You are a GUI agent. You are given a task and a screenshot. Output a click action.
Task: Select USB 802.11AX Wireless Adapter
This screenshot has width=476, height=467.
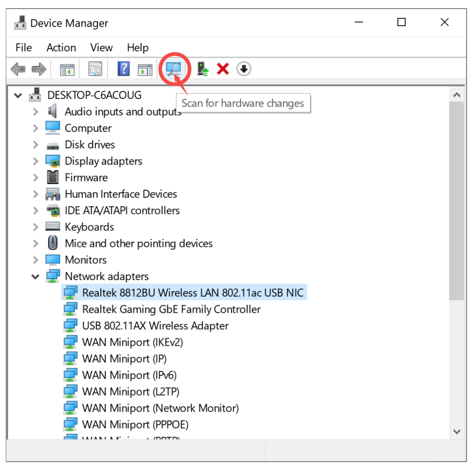155,326
